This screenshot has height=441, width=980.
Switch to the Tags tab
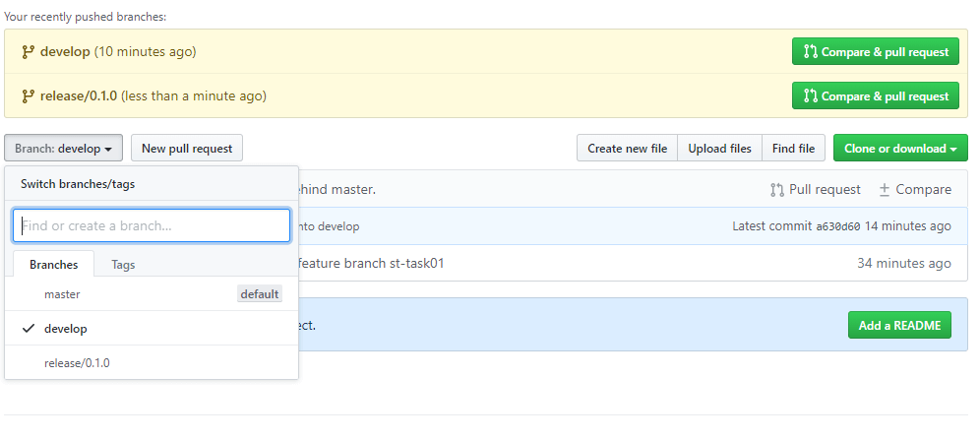click(x=123, y=265)
